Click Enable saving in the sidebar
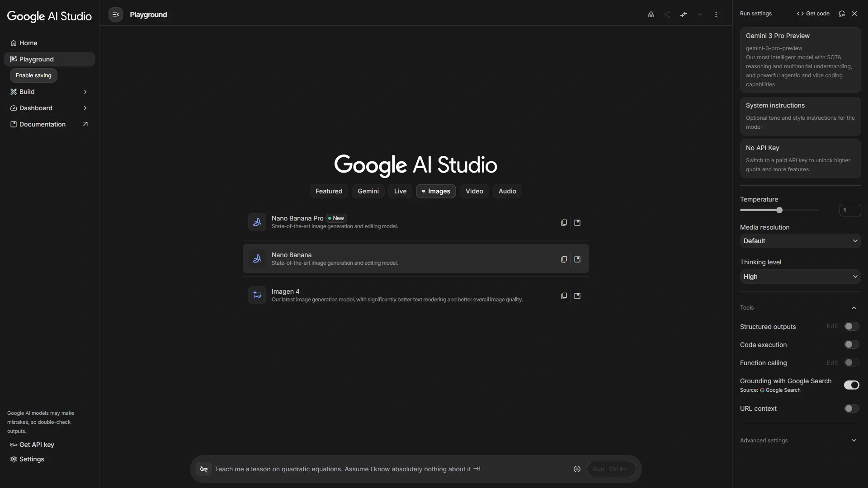This screenshot has width=868, height=488. point(33,75)
